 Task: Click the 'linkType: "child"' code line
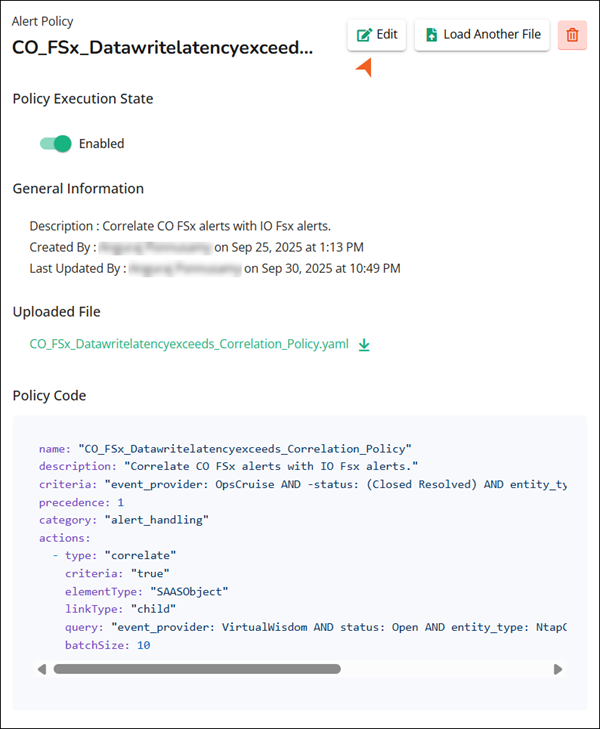120,609
